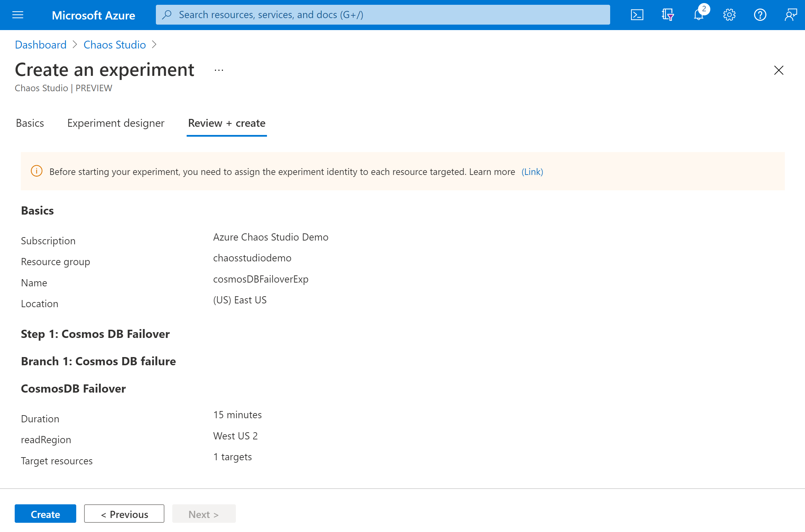The image size is (805, 532).
Task: Click the close X button
Action: click(779, 69)
